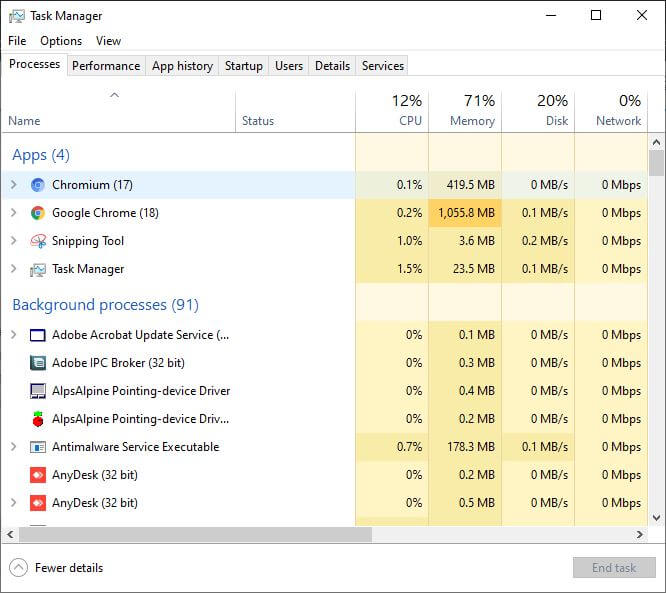Expand the Chromium (17) process group
The height and width of the screenshot is (593, 666).
click(x=14, y=184)
